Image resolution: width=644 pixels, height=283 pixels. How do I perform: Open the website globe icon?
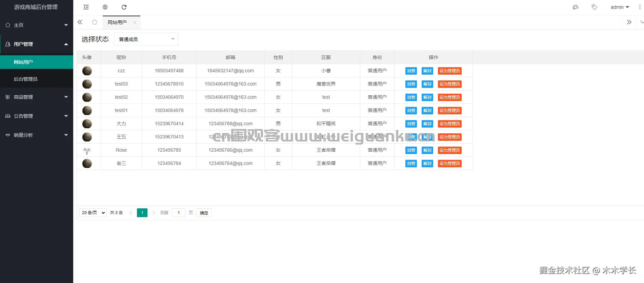[x=105, y=7]
